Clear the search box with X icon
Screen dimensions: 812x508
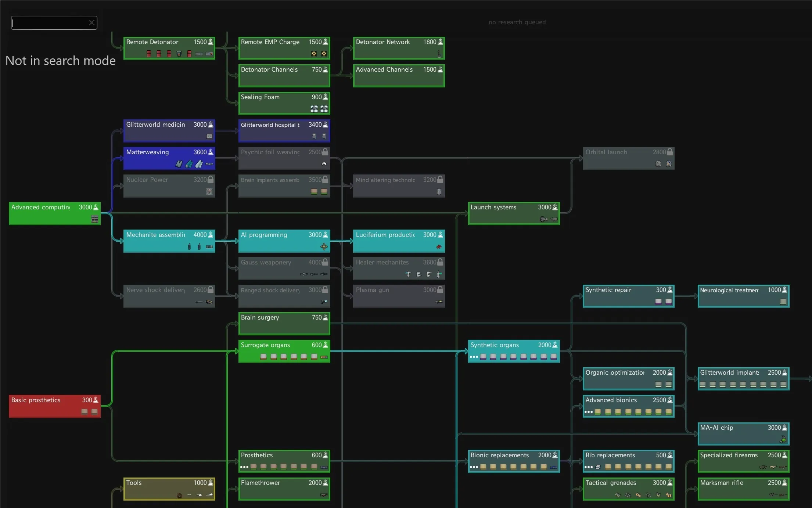[91, 23]
